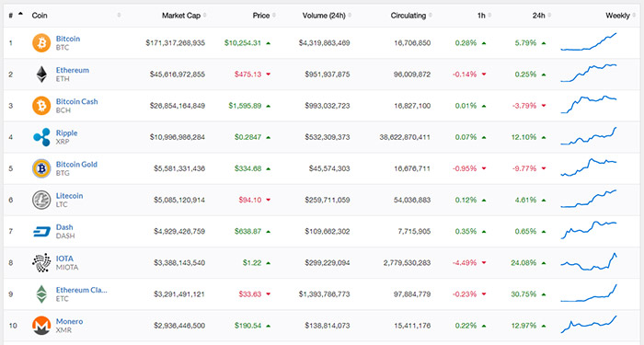Click red down arrow beside Bitcoin Cash 24h change

[x=544, y=106]
